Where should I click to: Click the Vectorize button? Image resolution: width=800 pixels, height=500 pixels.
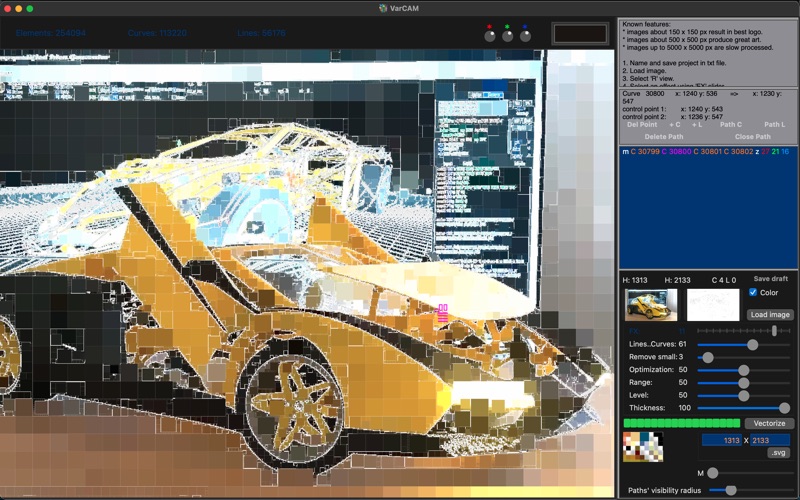pyautogui.click(x=769, y=423)
